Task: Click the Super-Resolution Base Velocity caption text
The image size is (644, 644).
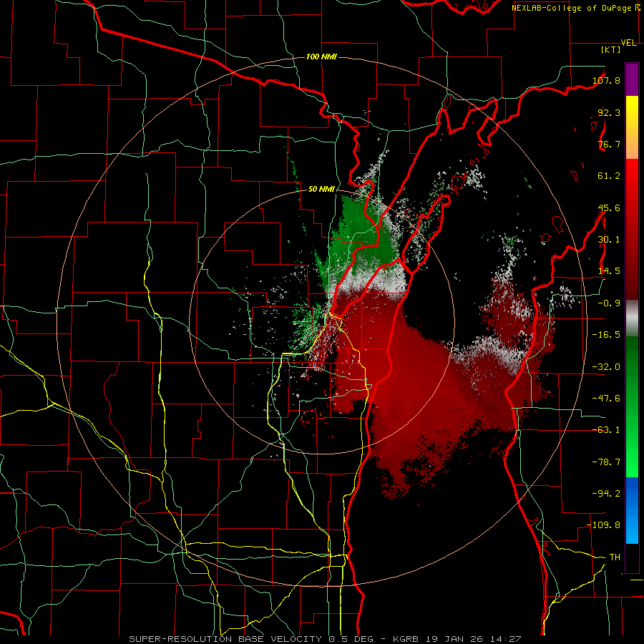Action: (326, 639)
